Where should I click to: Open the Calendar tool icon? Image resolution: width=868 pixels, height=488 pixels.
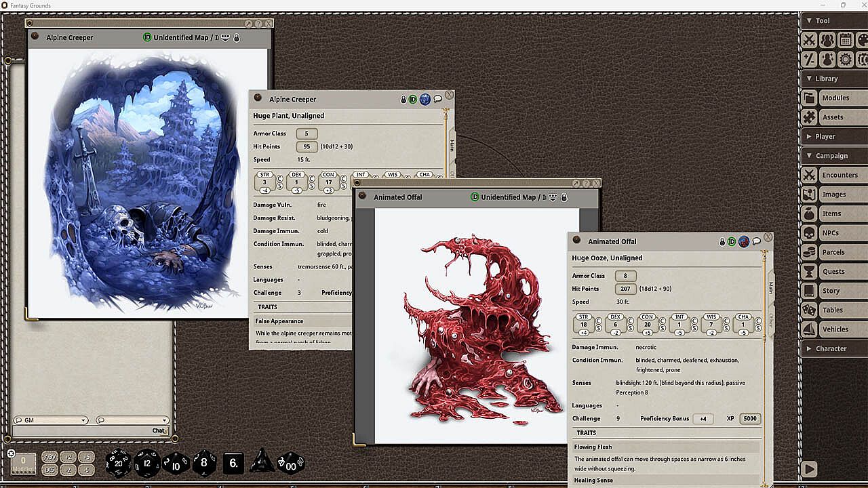[846, 40]
